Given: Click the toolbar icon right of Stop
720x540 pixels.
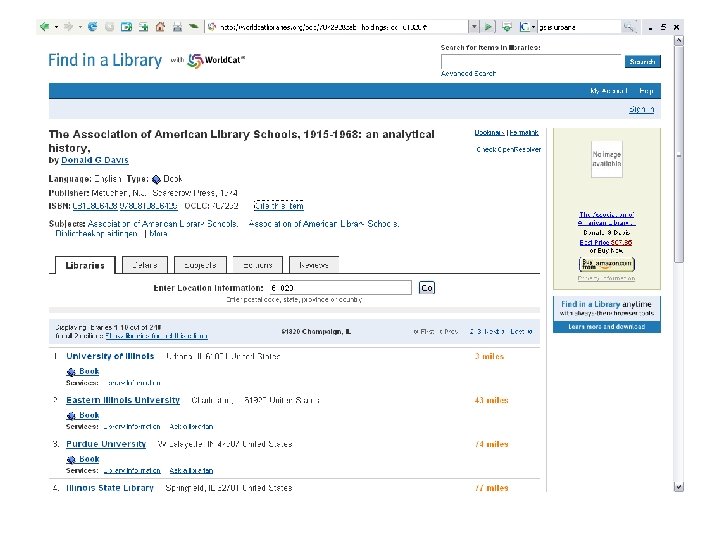Looking at the screenshot, I should (x=126, y=27).
